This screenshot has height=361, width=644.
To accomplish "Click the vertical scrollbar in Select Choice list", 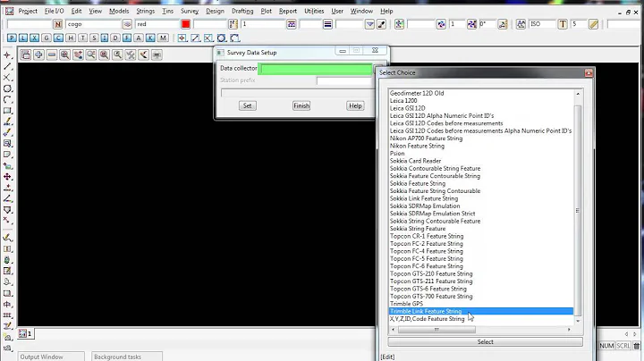I will pos(578,211).
